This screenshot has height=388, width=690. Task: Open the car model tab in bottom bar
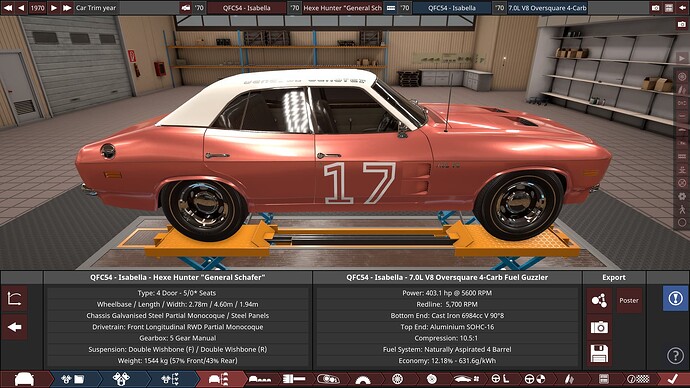tap(24, 379)
